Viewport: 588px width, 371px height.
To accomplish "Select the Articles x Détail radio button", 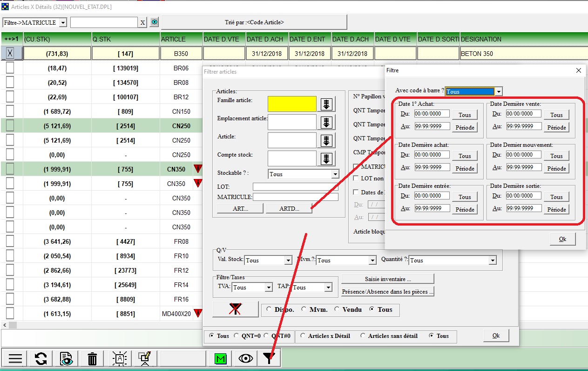I will click(x=303, y=336).
